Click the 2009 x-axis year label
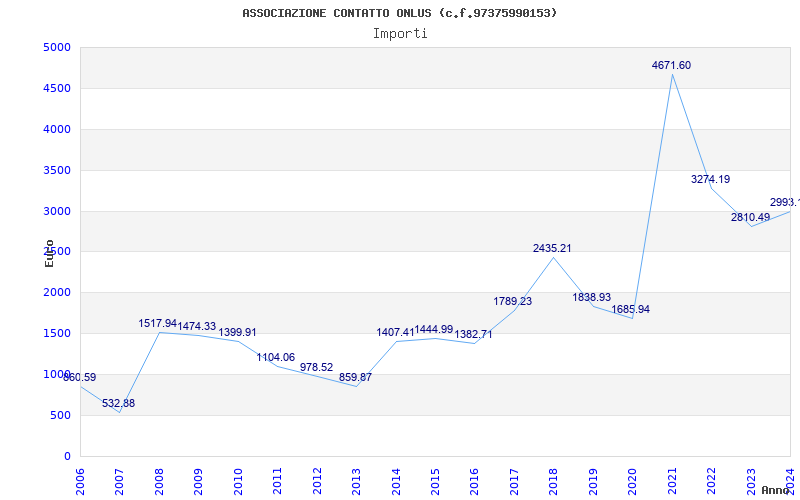The width and height of the screenshot is (800, 500). click(198, 482)
